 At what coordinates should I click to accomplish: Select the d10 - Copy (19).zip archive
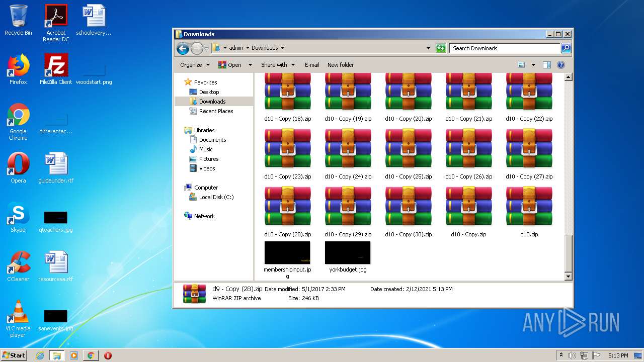[x=348, y=98]
